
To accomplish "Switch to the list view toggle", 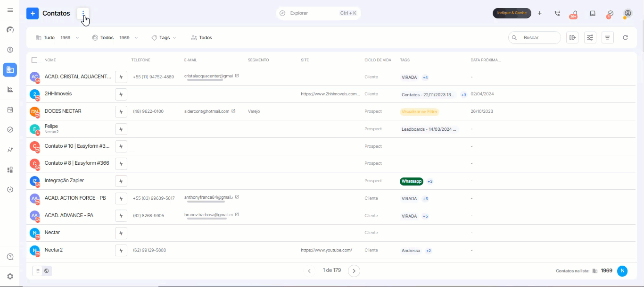I will pos(38,271).
